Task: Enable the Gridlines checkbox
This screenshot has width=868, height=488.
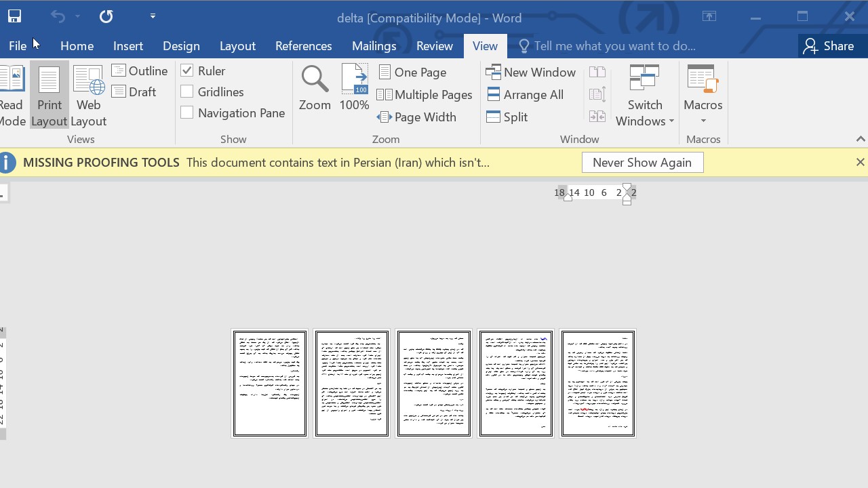Action: click(x=187, y=91)
